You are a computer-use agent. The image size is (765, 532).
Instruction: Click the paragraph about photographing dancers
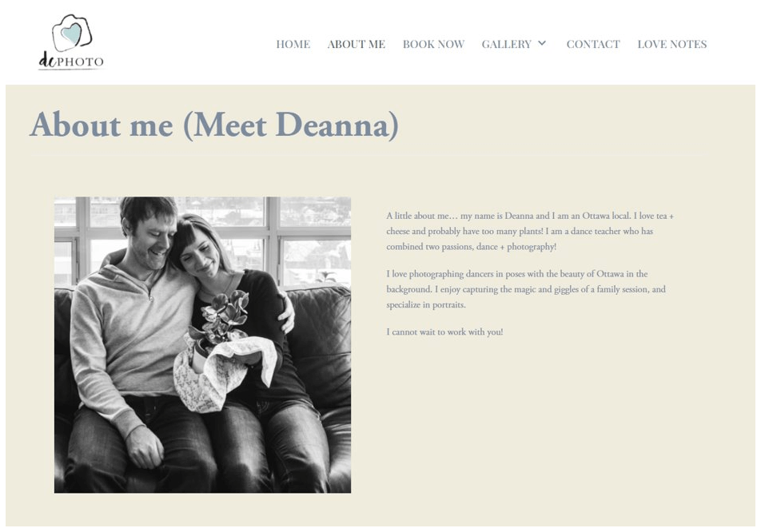pos(526,289)
